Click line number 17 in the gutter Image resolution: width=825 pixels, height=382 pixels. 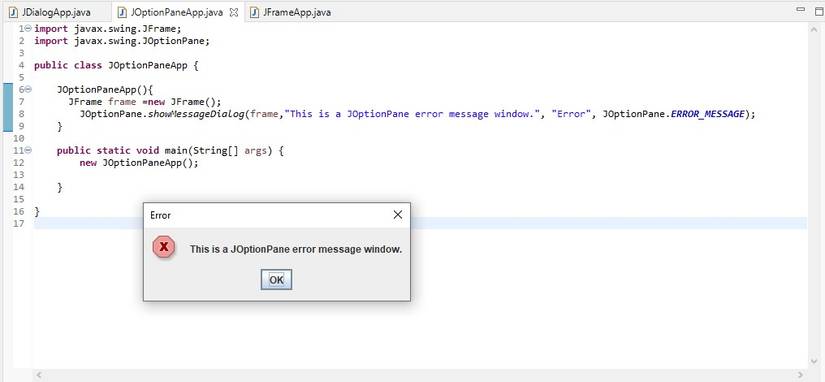tap(18, 224)
